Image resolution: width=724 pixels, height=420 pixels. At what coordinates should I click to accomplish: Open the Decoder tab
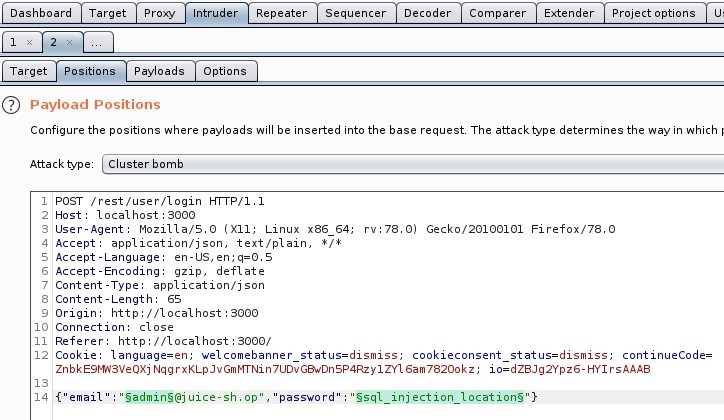tap(428, 13)
